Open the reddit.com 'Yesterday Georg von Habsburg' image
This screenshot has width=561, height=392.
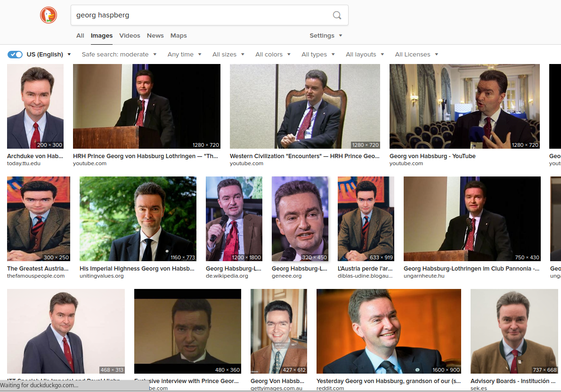point(389,331)
